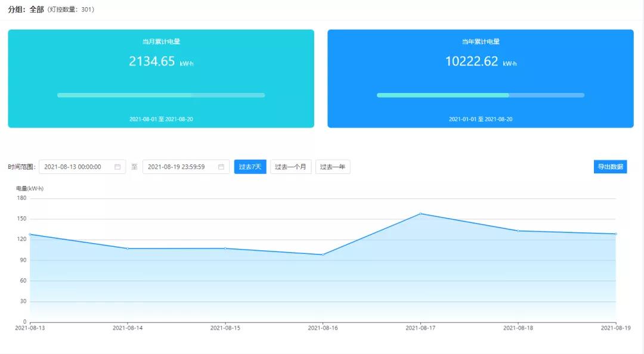Select the 过去7天 time range button
The height and width of the screenshot is (354, 644).
pyautogui.click(x=250, y=167)
